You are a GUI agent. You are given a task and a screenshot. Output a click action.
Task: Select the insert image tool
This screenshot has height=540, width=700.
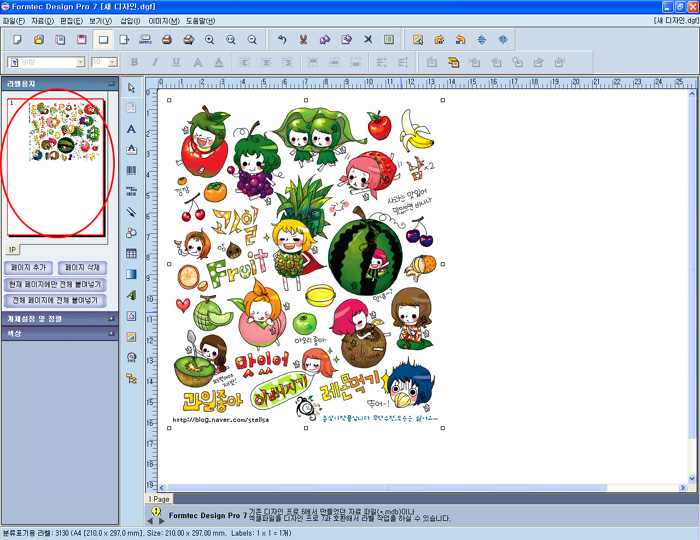coord(131,336)
